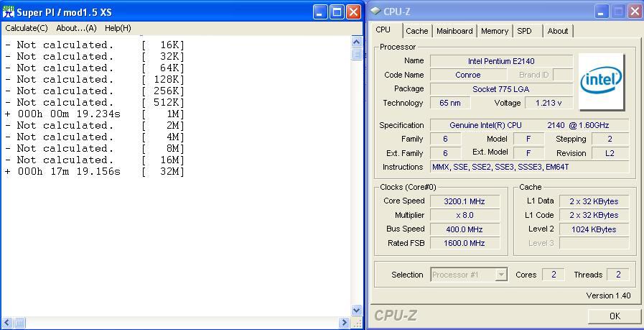Open the Calculate(C) menu
The height and width of the screenshot is (330, 644).
[x=27, y=28]
